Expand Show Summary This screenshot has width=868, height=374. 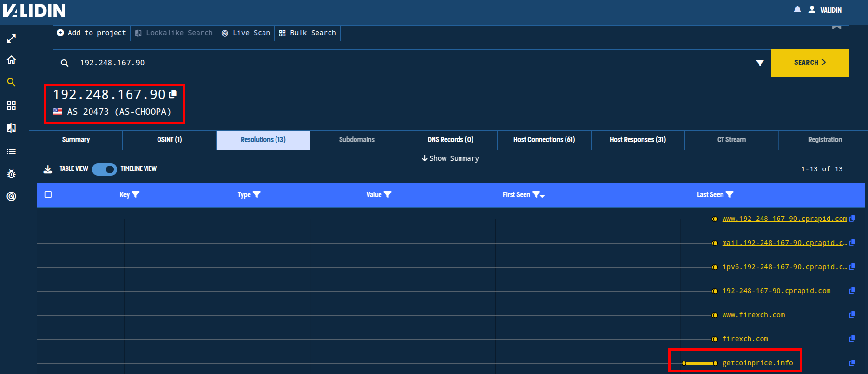pyautogui.click(x=450, y=158)
